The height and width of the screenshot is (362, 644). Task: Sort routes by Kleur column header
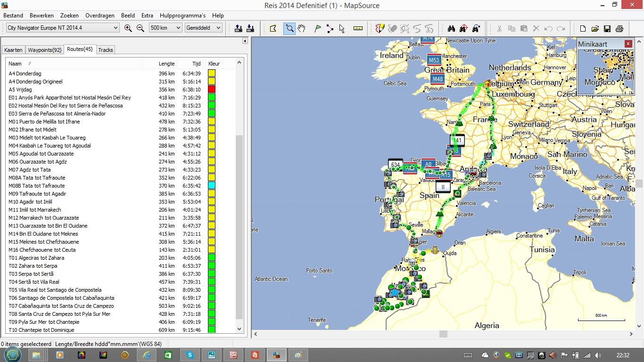[215, 64]
